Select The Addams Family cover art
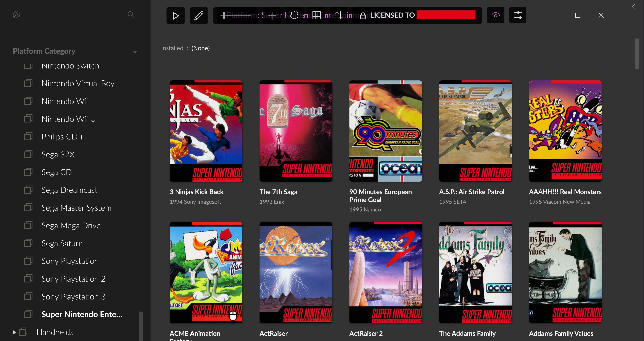 pos(475,273)
